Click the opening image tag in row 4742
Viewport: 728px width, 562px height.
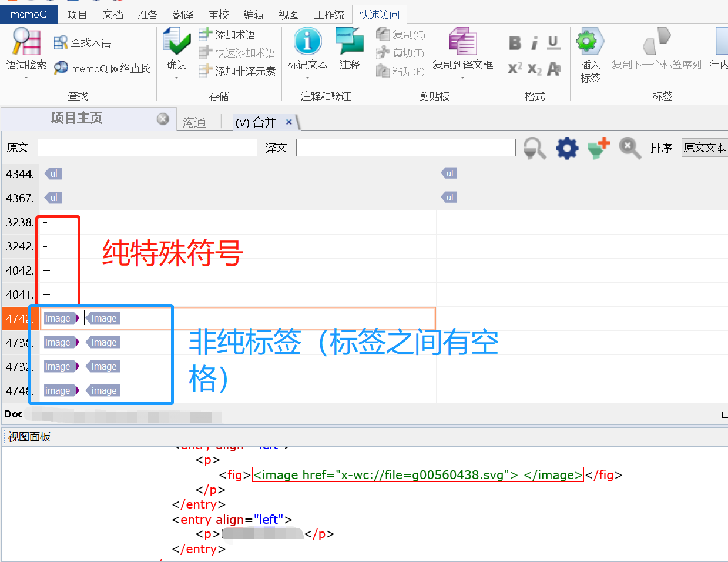pos(61,319)
